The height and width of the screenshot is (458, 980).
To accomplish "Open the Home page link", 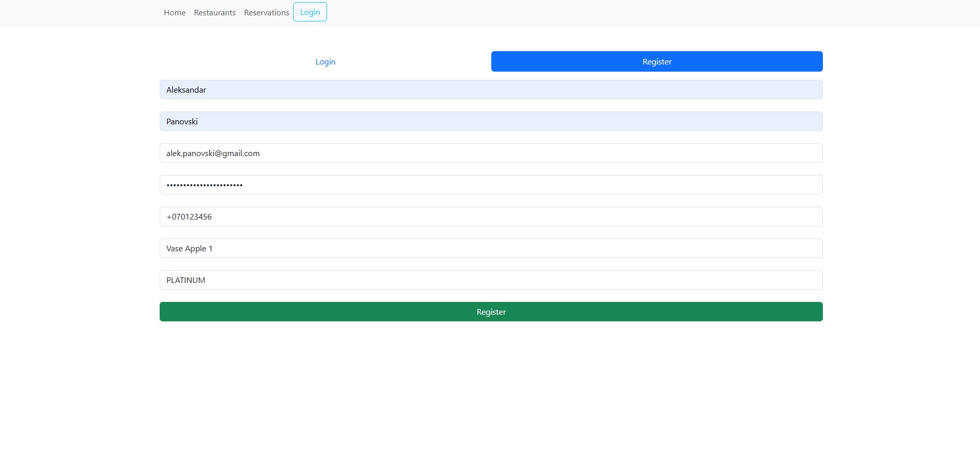I will pyautogui.click(x=175, y=13).
